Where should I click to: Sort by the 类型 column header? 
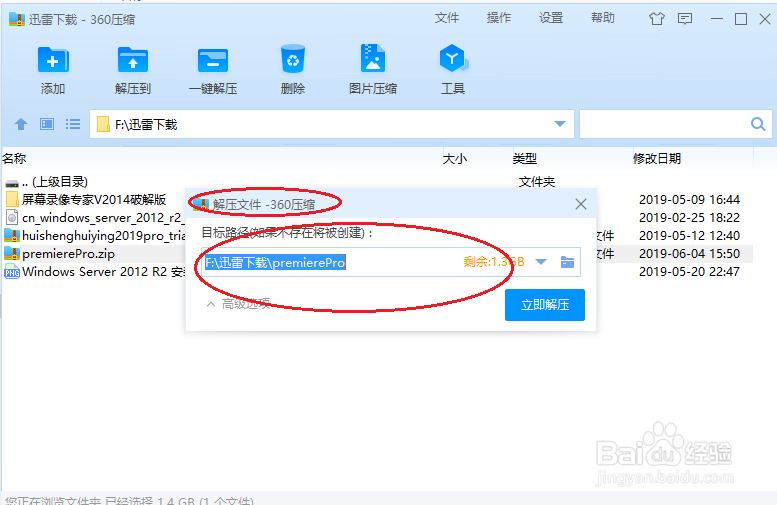click(524, 159)
